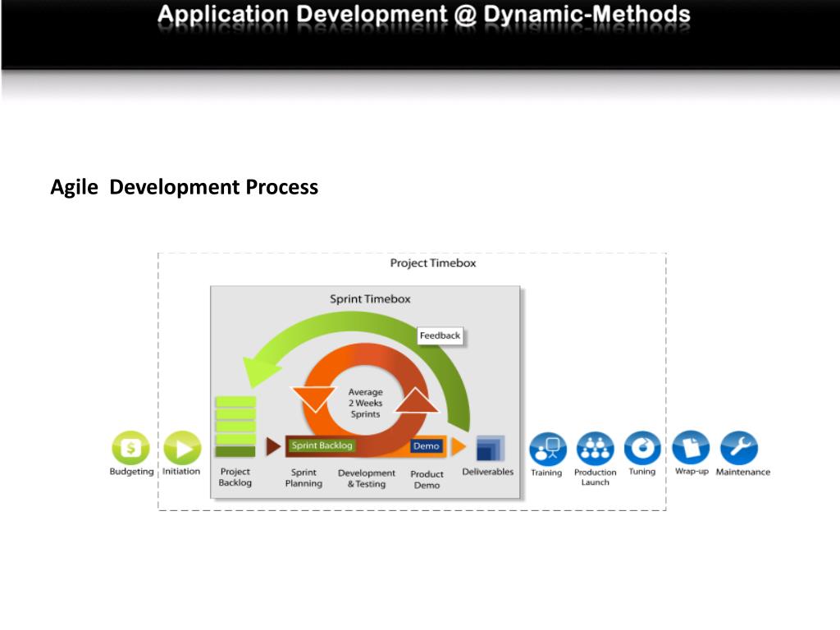Viewport: 840px width, 630px height.
Task: Click the blue Deliverables squares icon
Action: pos(491,449)
